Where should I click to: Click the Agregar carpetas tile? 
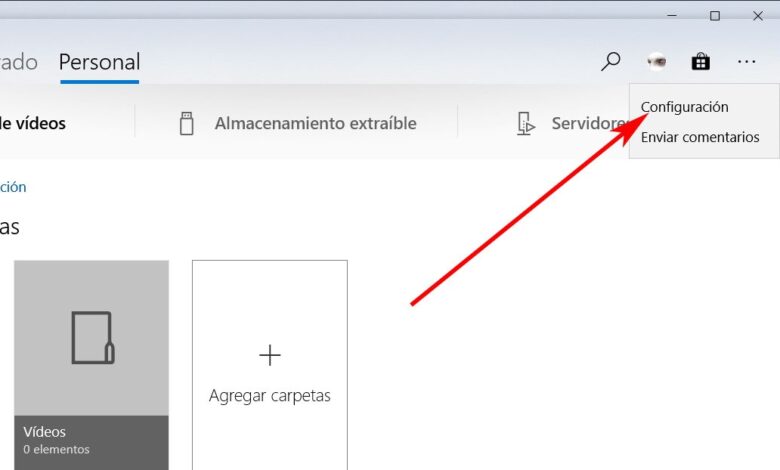point(270,365)
